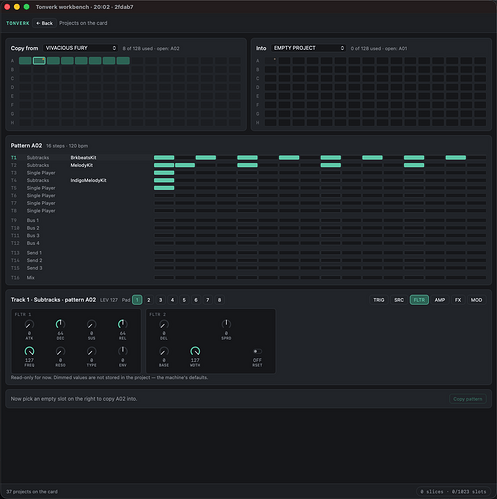Screen dimensions: 497x499
Task: Click the WDTH knob showing 127
Action: click(195, 351)
